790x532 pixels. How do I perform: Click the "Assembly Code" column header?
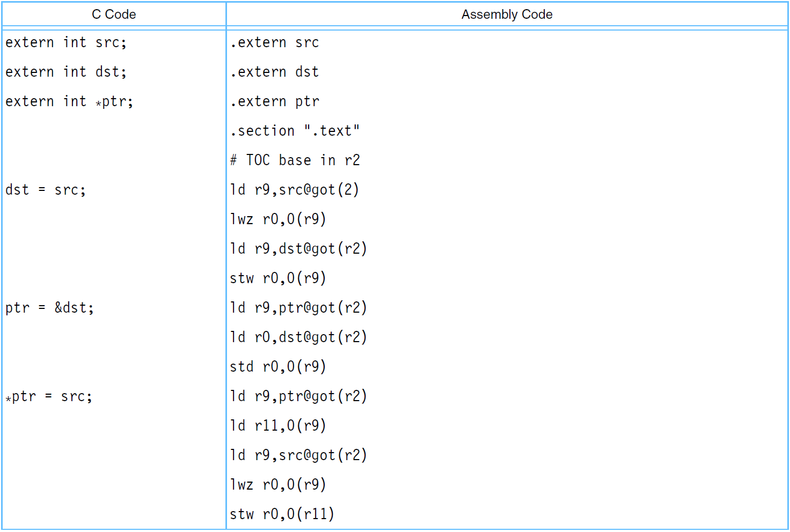(507, 14)
